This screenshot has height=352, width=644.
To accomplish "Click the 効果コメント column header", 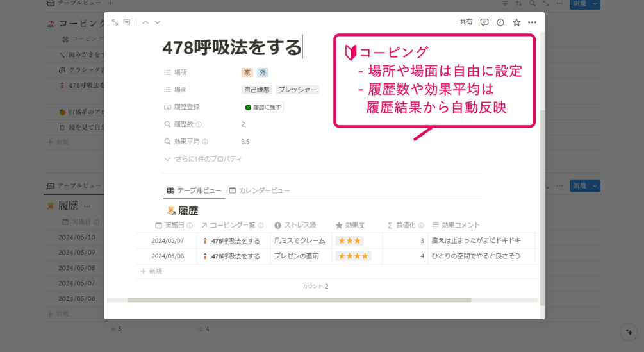I will click(x=456, y=226).
